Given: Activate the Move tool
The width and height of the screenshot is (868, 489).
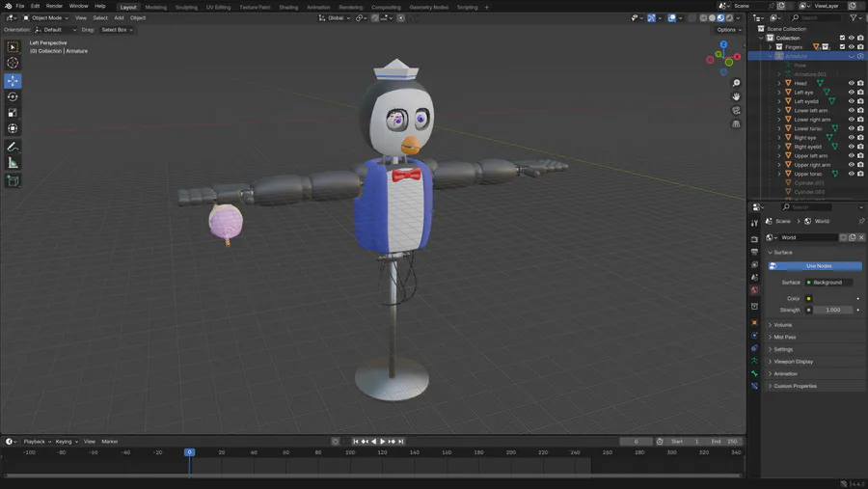Looking at the screenshot, I should (13, 81).
